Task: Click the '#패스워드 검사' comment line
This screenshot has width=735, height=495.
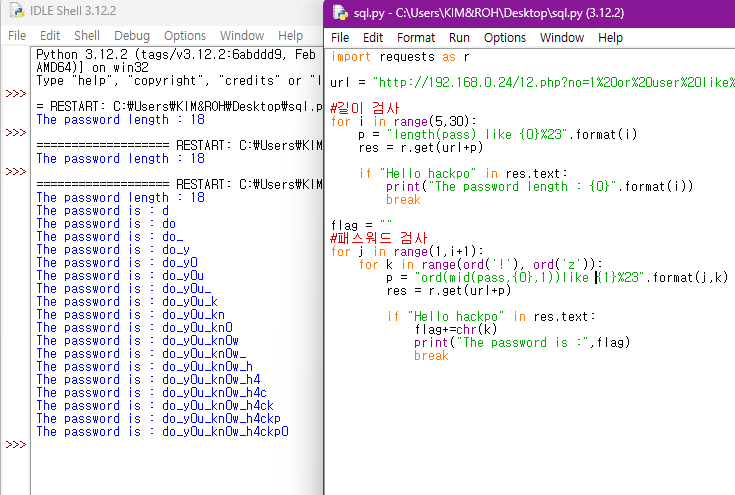Action: (x=379, y=238)
